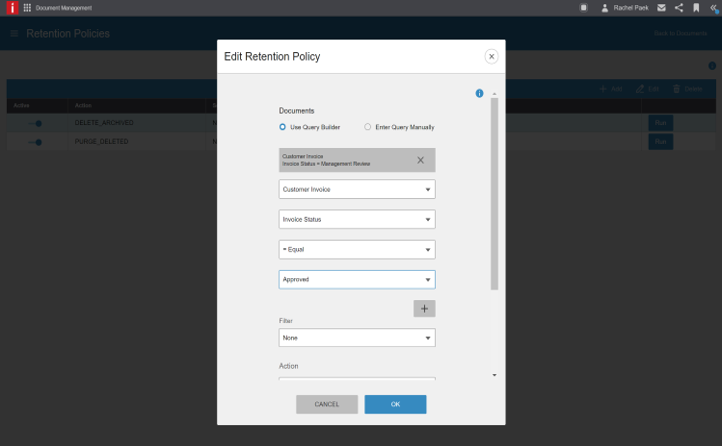Choose Enter Query Manually radio button
Image resolution: width=722 pixels, height=446 pixels.
coord(368,127)
